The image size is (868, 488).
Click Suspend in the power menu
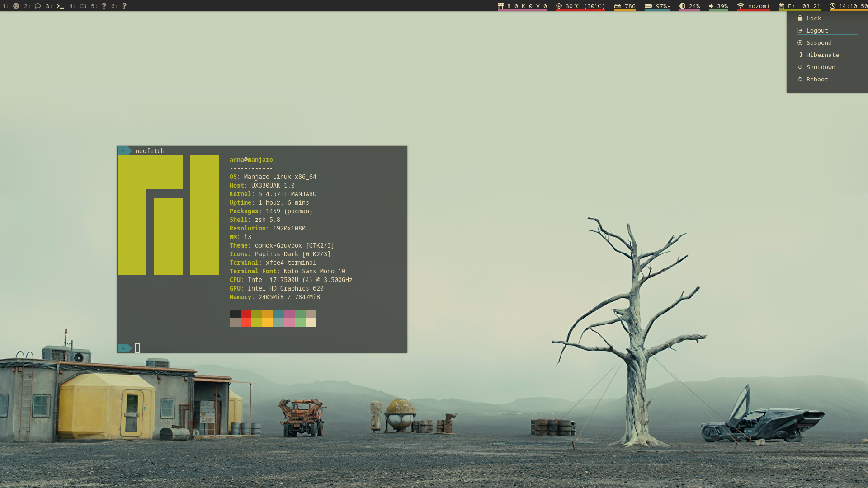click(819, 43)
